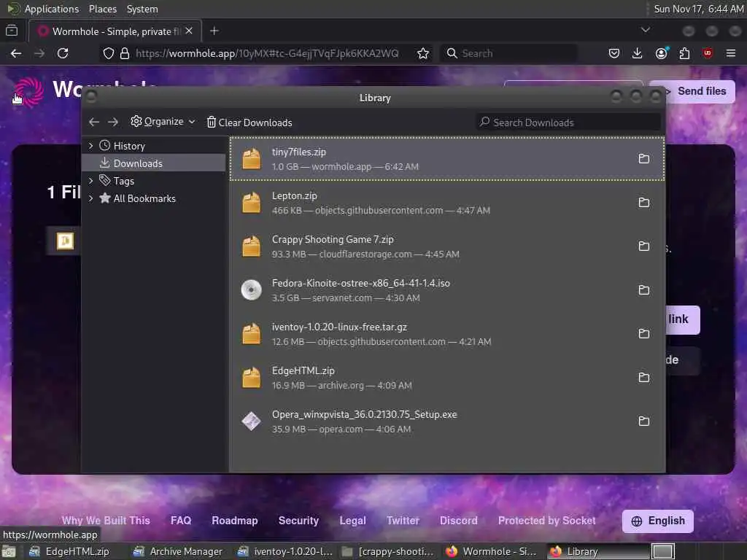Select the EdgeHTML.zip download row
Viewport: 747px width, 560px height.
pyautogui.click(x=447, y=378)
